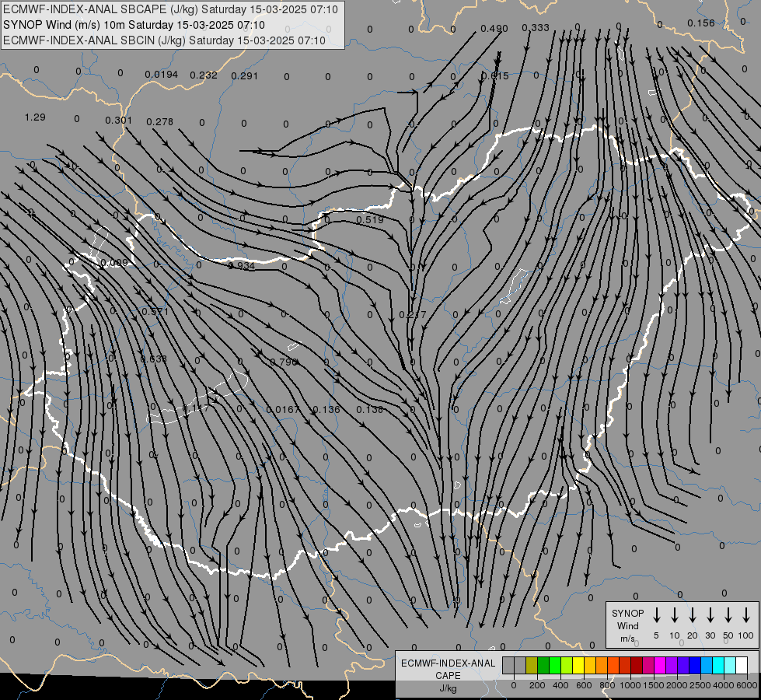Click the SYNOP wind arrow above 100
Screen dimensions: 761x700
(x=746, y=615)
